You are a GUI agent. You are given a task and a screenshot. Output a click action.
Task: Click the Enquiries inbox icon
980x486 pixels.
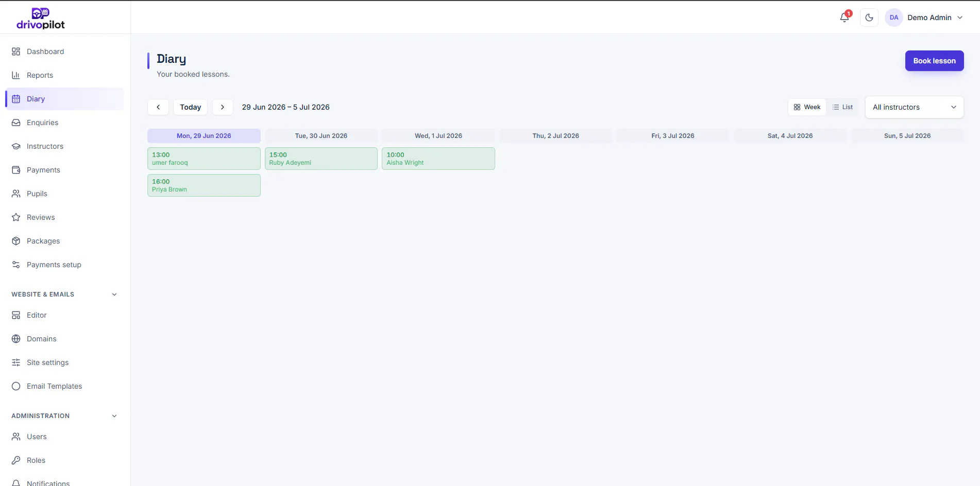16,123
